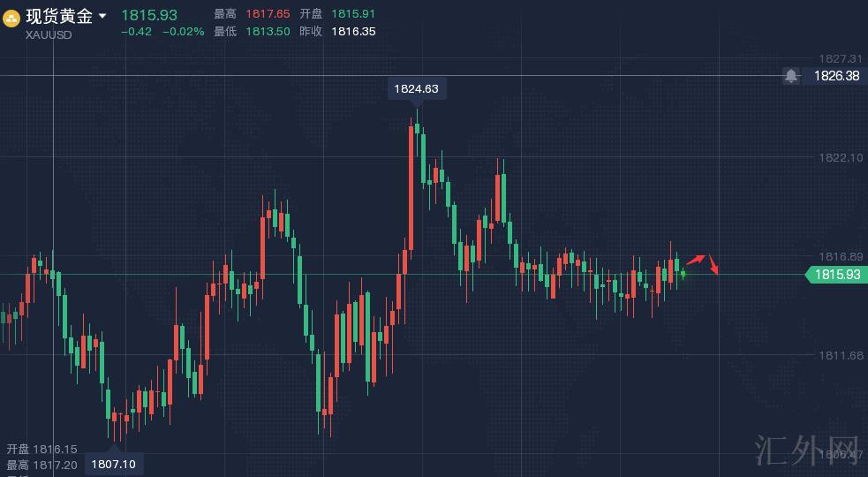868x477 pixels.
Task: Click the alert bell icon at 1826.38
Action: click(791, 76)
